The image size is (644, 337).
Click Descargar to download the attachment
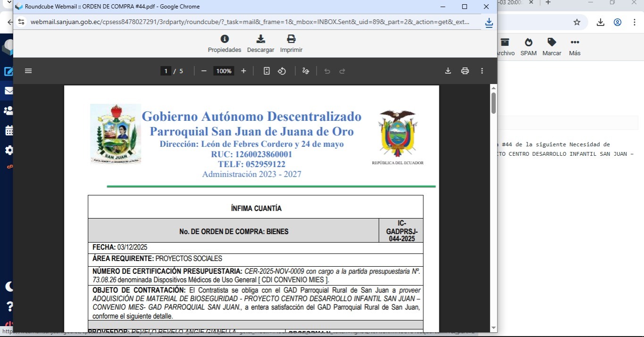click(x=260, y=43)
